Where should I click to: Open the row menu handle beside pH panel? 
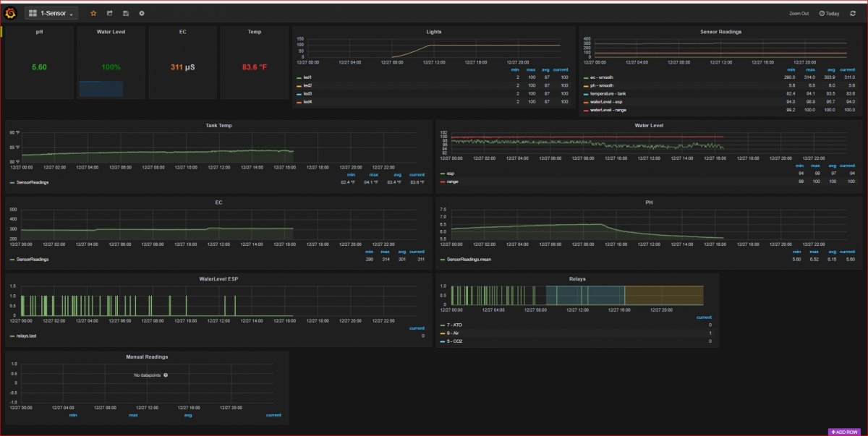(x=2, y=32)
